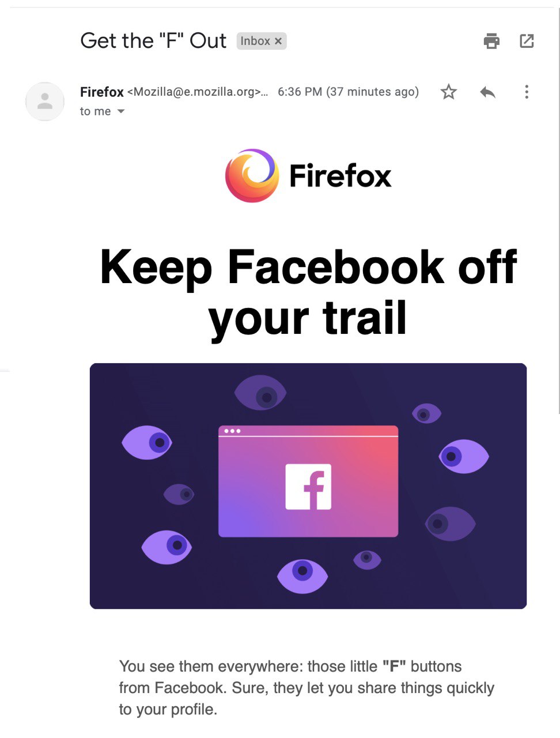
Task: Click the subject line Get the "F" Out
Action: [153, 41]
